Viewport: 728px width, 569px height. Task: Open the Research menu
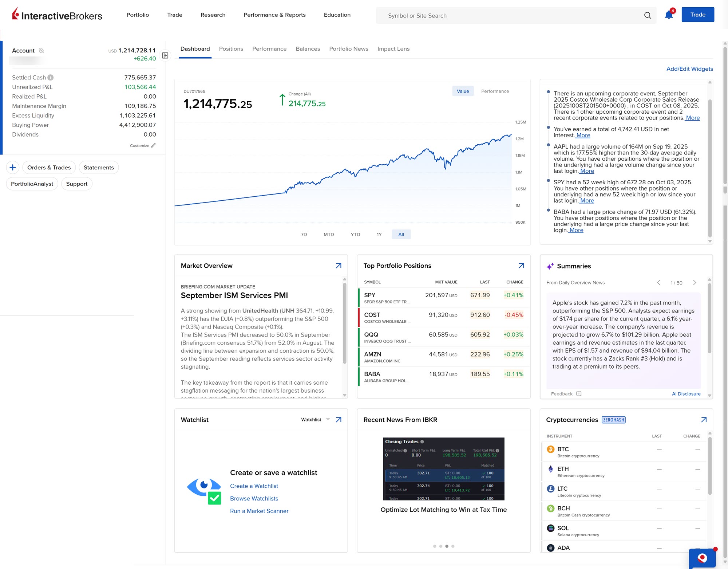[213, 15]
